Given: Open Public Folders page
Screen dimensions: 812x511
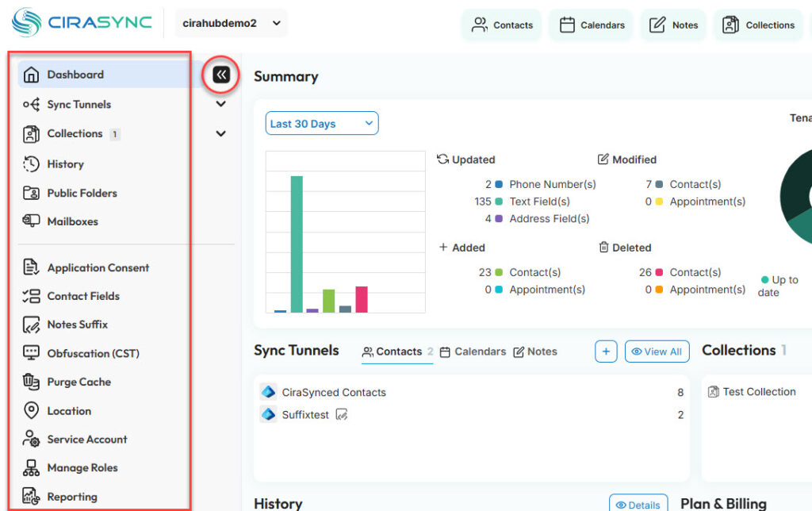Looking at the screenshot, I should pos(82,194).
